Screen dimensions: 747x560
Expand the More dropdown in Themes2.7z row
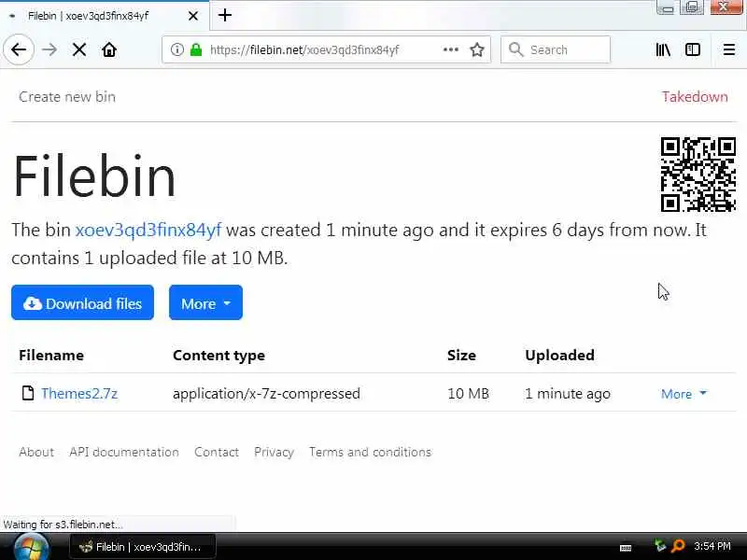coord(684,394)
